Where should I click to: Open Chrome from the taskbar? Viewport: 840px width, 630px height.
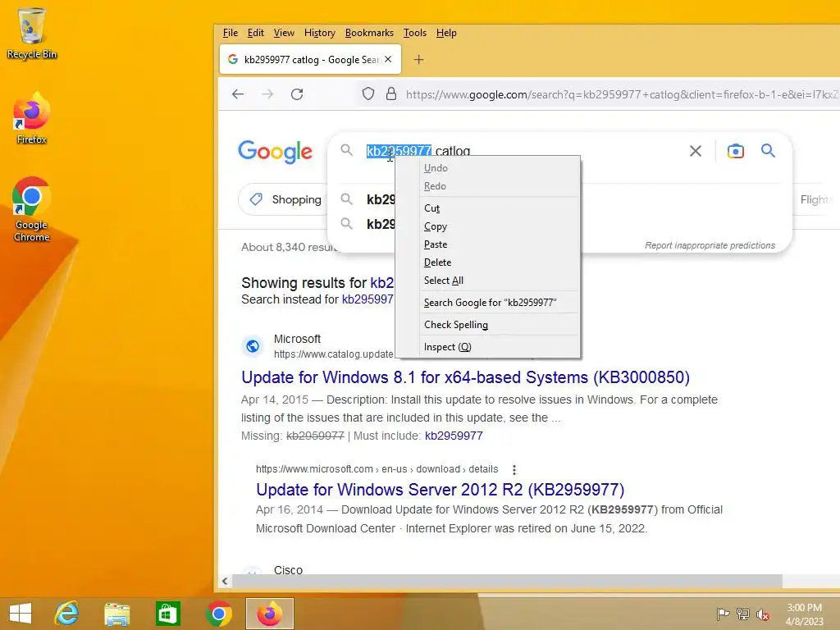tap(218, 614)
